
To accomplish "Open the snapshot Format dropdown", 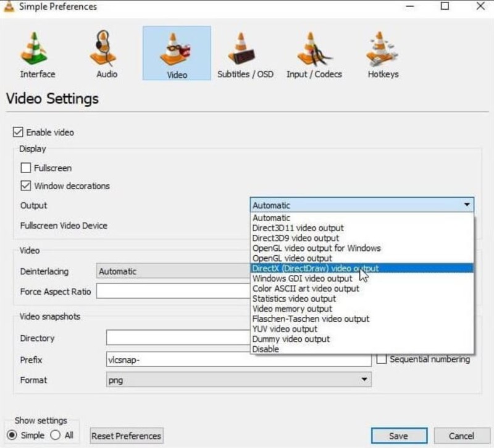I will tap(364, 380).
